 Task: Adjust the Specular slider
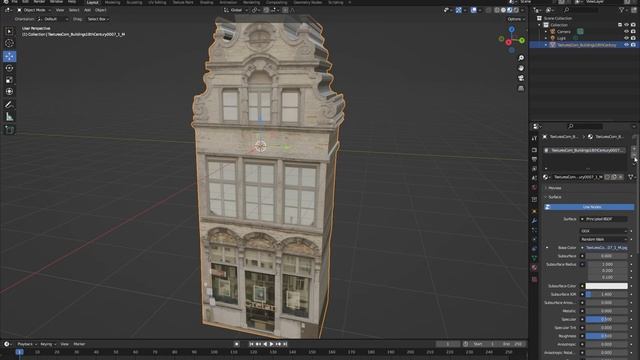[x=607, y=319]
